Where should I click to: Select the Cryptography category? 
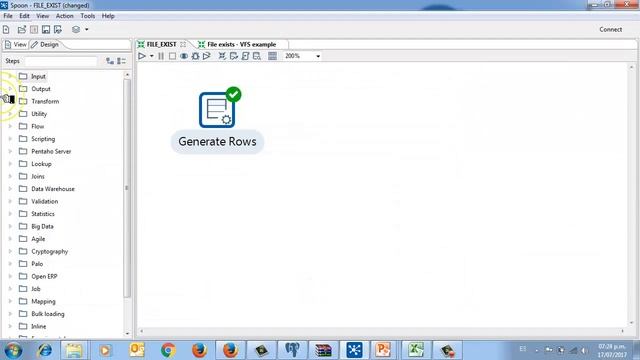tap(49, 251)
